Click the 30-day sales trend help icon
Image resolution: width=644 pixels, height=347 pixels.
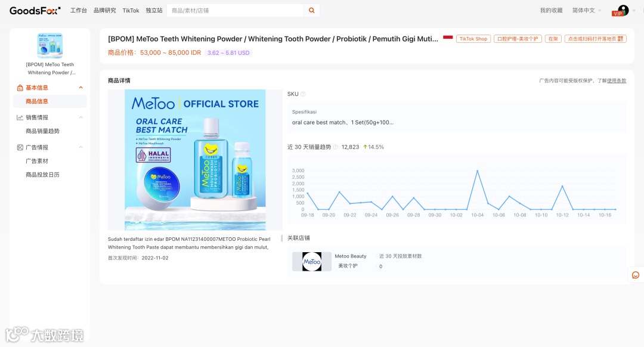coord(336,147)
